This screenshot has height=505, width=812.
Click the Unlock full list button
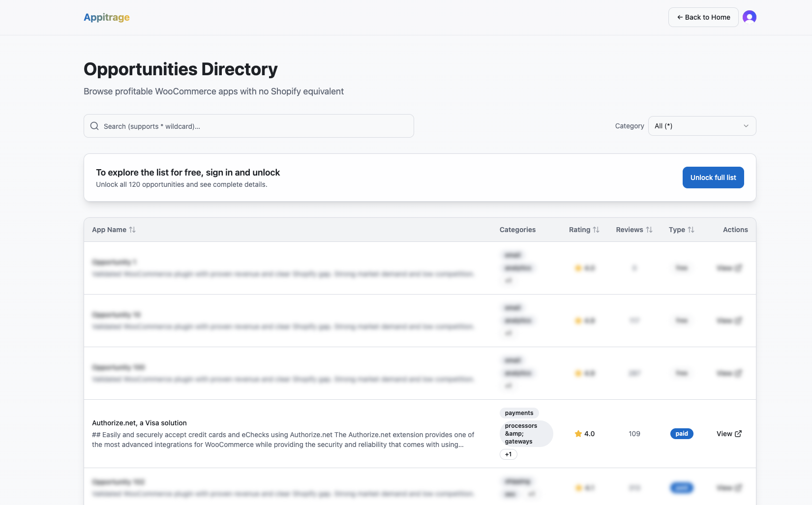713,178
